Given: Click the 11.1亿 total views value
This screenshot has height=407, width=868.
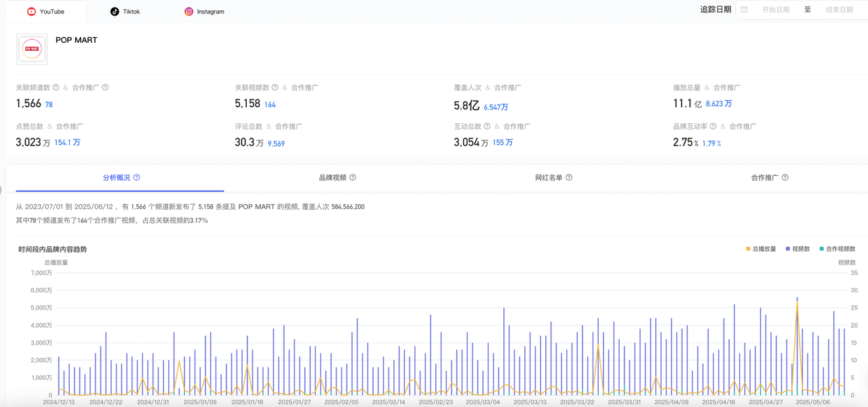Looking at the screenshot, I should (688, 104).
